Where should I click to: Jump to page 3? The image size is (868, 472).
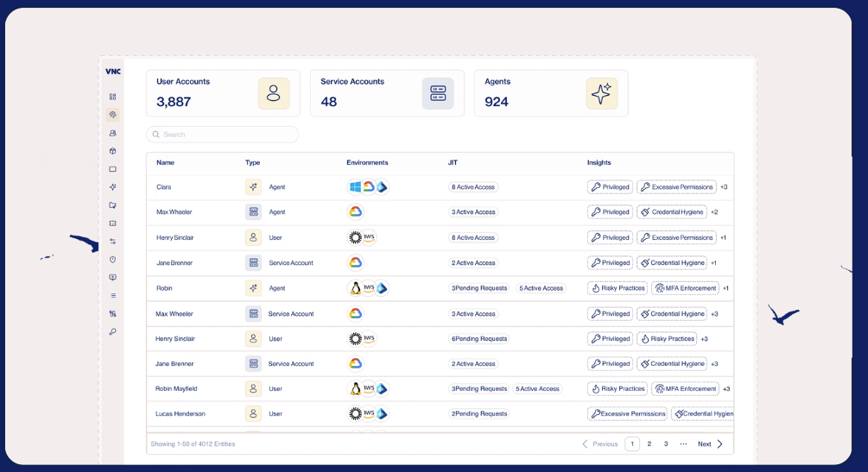coord(666,444)
